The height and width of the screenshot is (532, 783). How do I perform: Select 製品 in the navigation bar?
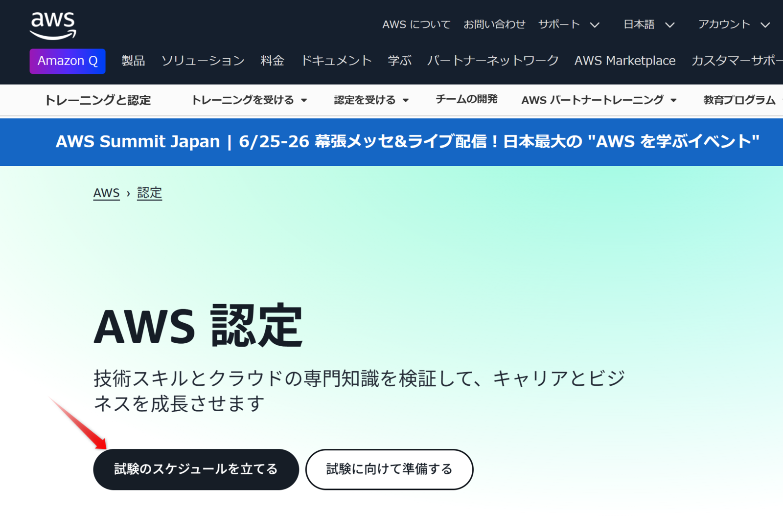[133, 61]
